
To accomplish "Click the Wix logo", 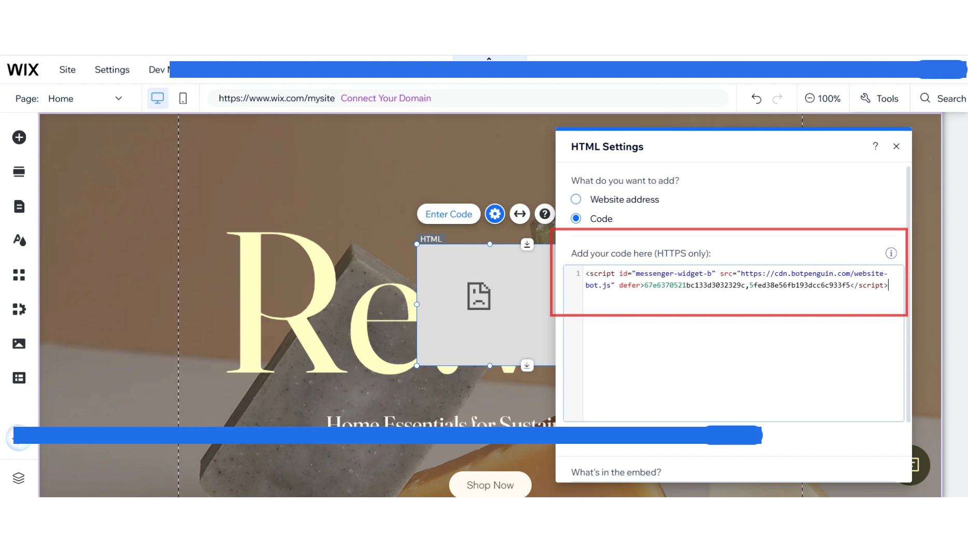I will (x=23, y=69).
